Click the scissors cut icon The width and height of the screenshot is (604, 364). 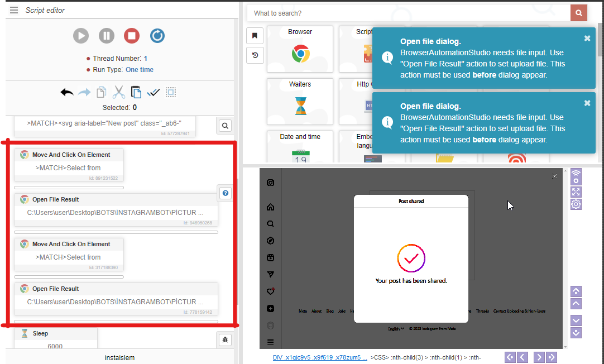point(118,93)
